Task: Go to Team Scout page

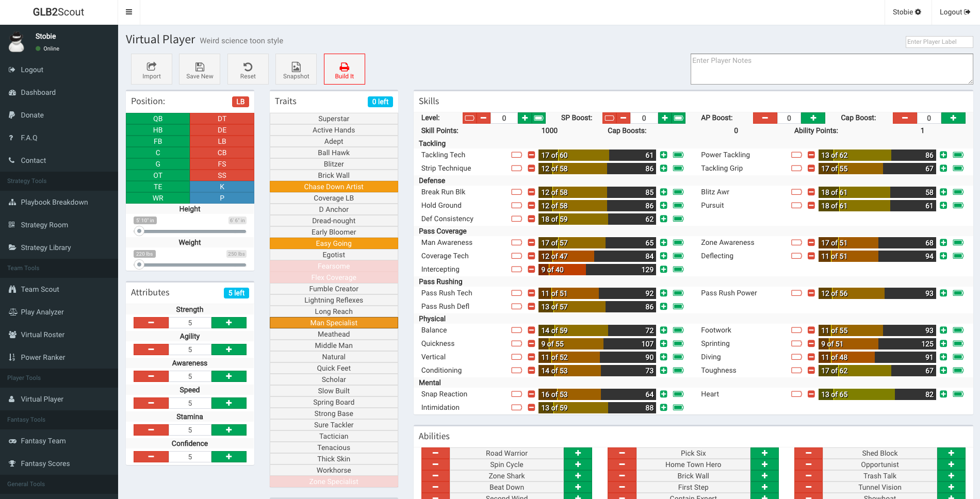Action: [40, 290]
